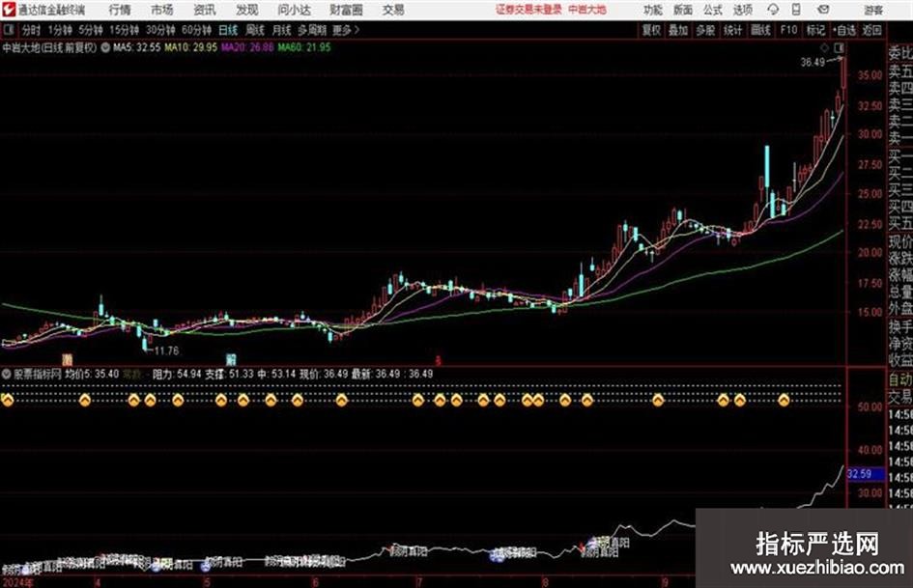Switch to the 1分钟 period tab

(x=60, y=30)
